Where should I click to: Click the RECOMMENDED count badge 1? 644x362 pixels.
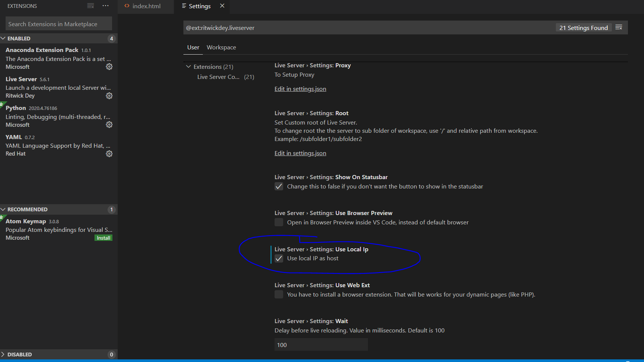point(111,209)
